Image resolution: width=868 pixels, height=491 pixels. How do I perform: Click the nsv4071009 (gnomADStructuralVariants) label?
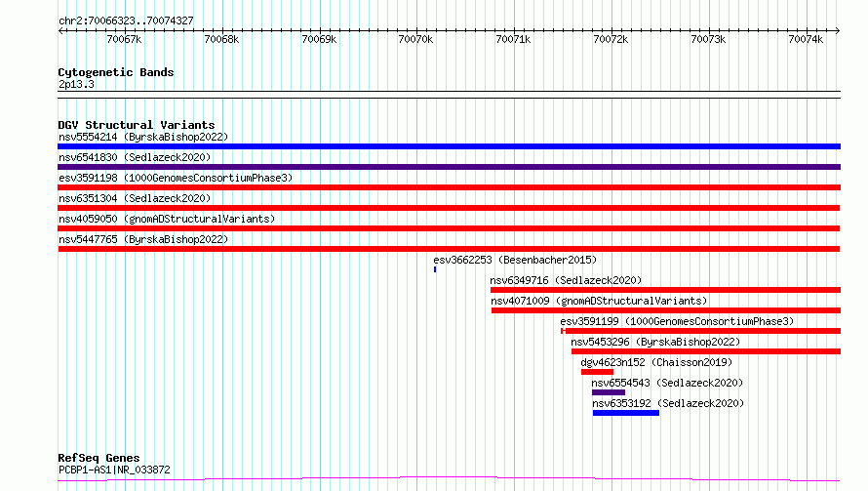(x=599, y=301)
